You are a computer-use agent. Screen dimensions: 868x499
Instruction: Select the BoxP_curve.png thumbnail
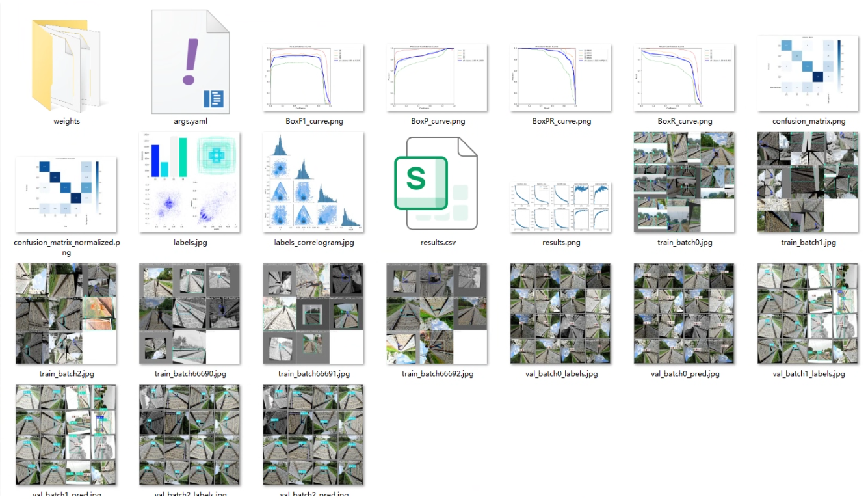point(437,78)
